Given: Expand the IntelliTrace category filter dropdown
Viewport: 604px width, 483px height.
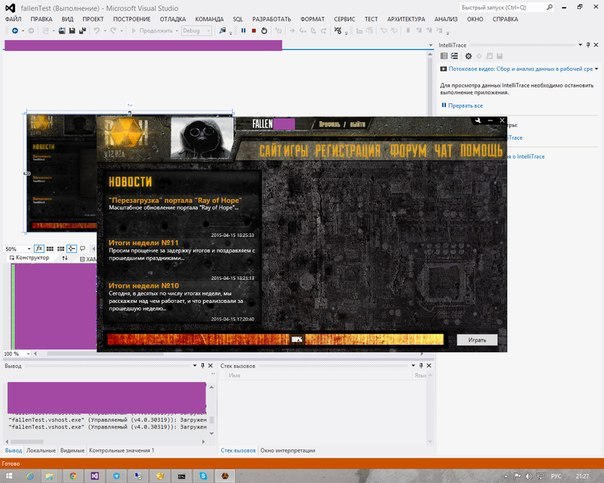Looking at the screenshot, I should click(596, 69).
